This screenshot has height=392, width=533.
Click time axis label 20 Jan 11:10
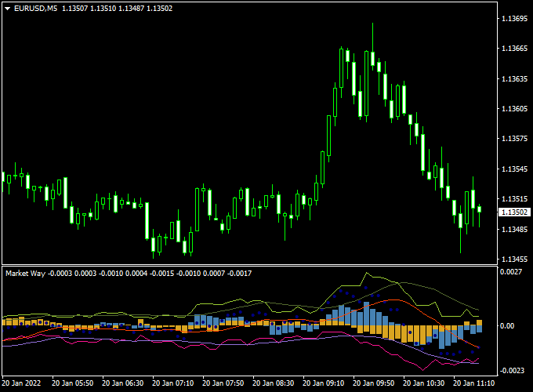pyautogui.click(x=474, y=383)
